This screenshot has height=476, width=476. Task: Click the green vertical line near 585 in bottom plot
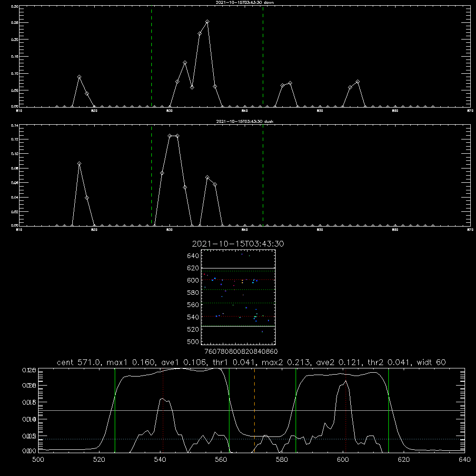(x=296, y=410)
